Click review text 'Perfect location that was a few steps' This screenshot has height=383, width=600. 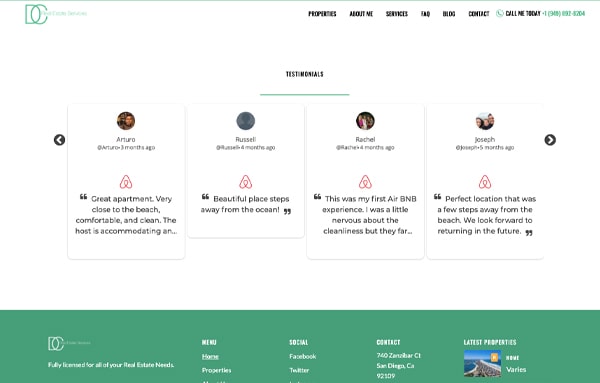coord(485,215)
